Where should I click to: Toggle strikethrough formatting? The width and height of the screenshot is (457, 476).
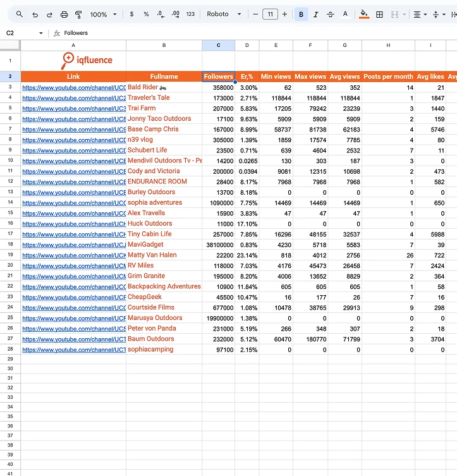tap(331, 15)
